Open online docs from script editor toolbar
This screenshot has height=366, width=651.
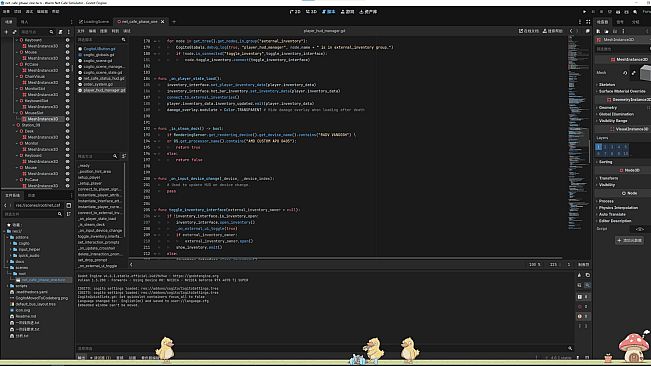529,31
